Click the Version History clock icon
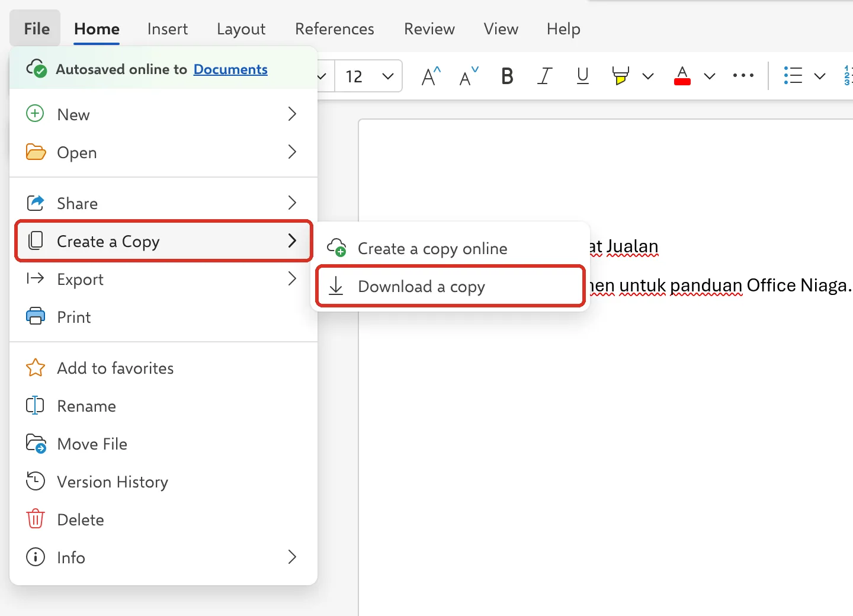Image resolution: width=853 pixels, height=616 pixels. point(36,481)
